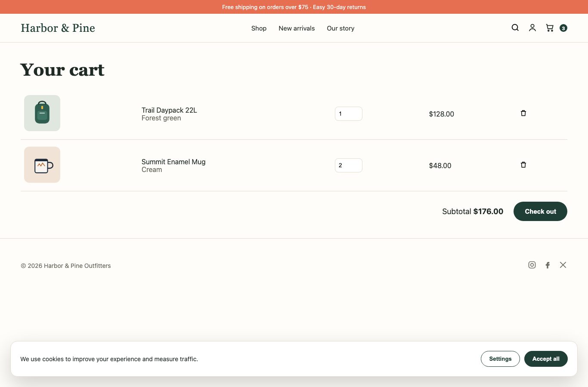This screenshot has height=387, width=588.
Task: Click the Cream variant text
Action: coord(152,170)
